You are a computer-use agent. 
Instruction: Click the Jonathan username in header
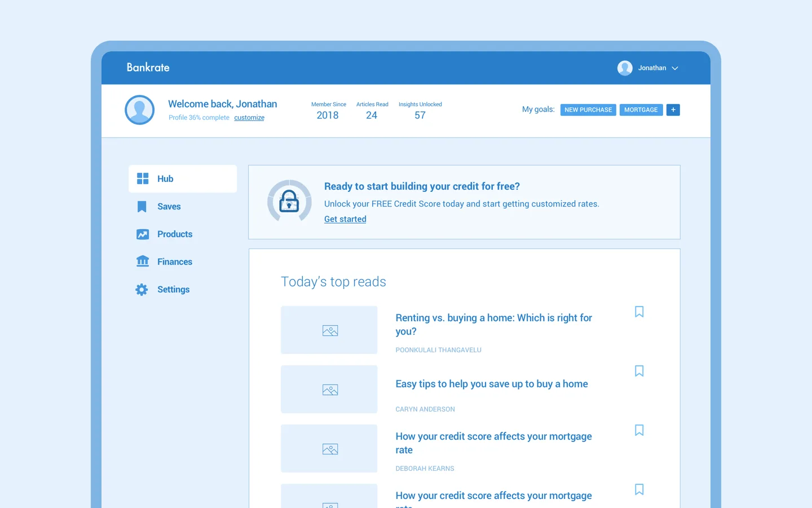click(652, 68)
